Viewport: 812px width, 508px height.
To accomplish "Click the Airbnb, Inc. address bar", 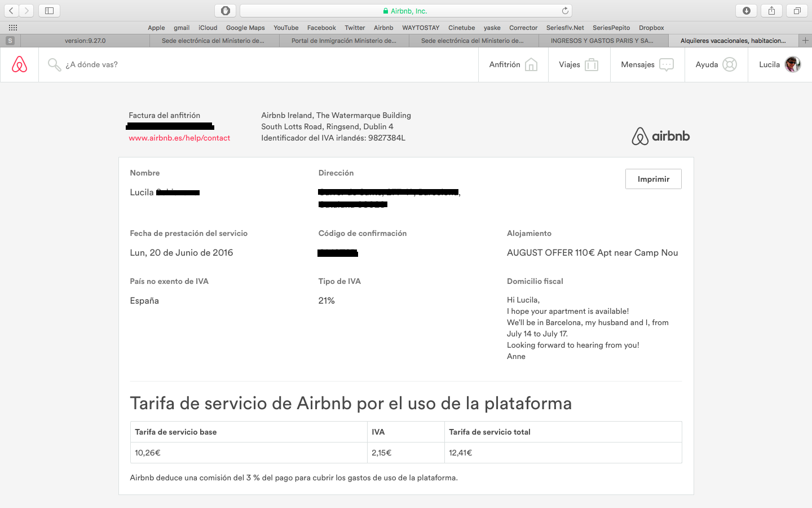I will pyautogui.click(x=406, y=11).
